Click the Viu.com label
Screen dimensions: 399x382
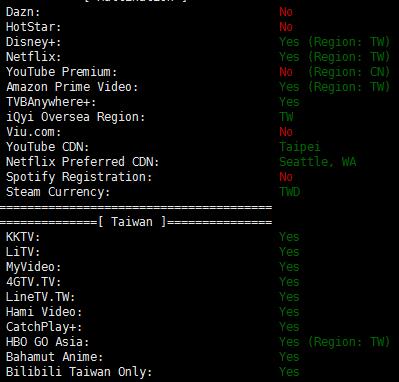pyautogui.click(x=33, y=132)
